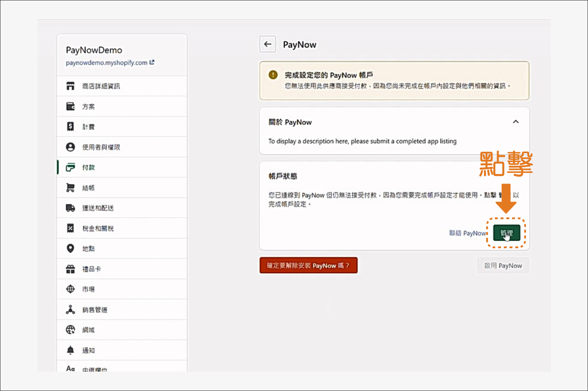The height and width of the screenshot is (391, 588).
Task: Collapse the 關於 PayNow section
Action: pos(516,122)
